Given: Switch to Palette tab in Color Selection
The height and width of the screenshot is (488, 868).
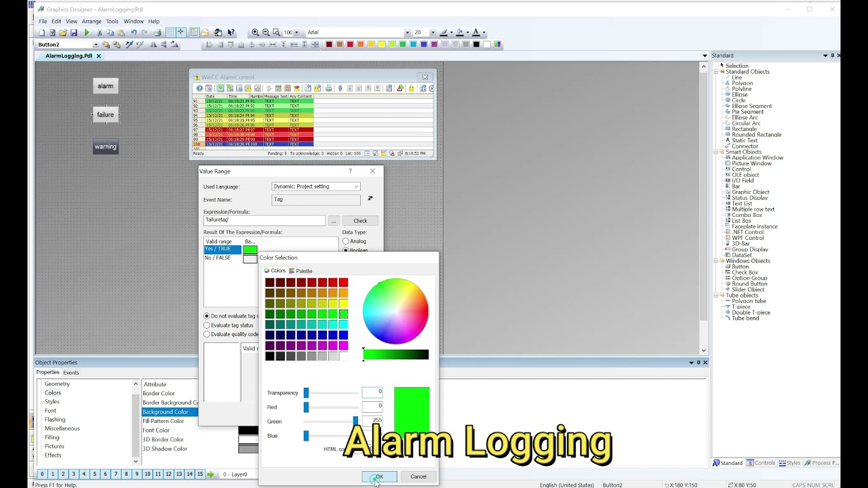Looking at the screenshot, I should (x=300, y=271).
